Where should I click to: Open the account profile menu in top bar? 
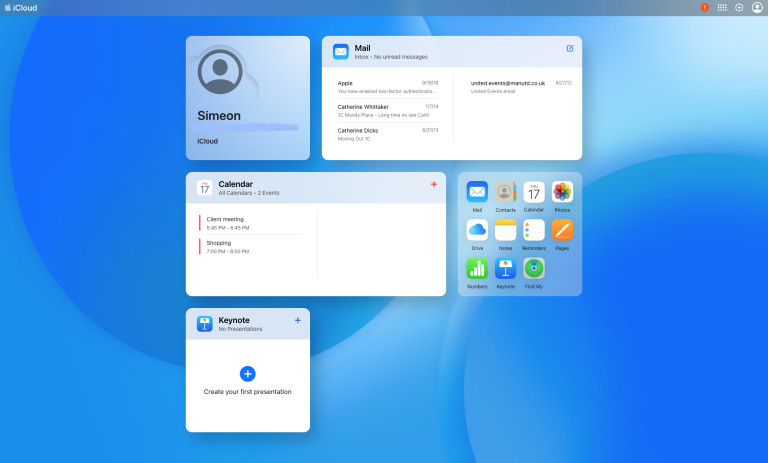[x=757, y=7]
